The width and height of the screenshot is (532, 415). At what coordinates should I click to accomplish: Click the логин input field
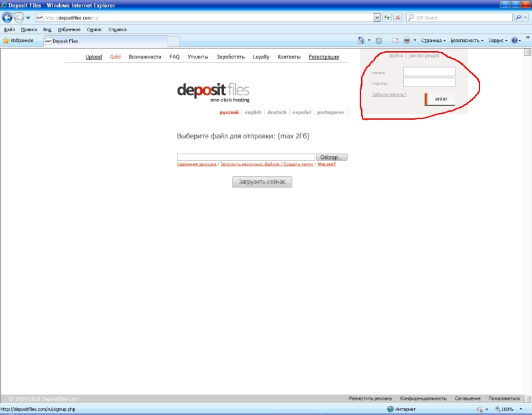[x=429, y=72]
